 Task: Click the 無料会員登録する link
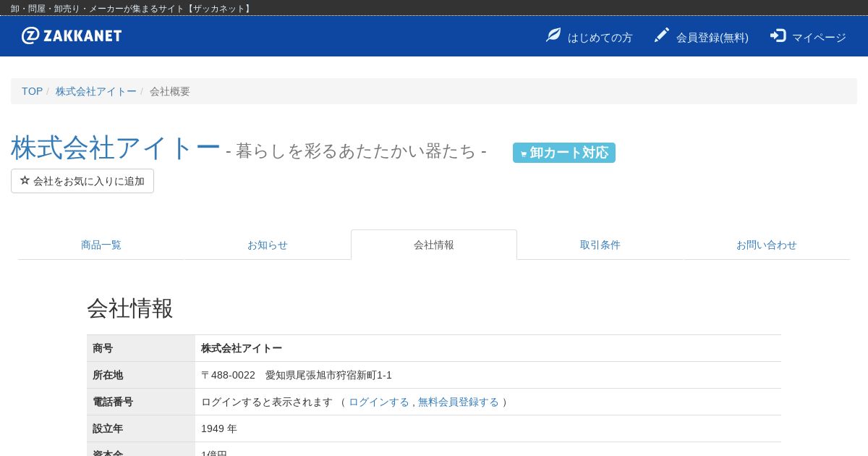(459, 402)
